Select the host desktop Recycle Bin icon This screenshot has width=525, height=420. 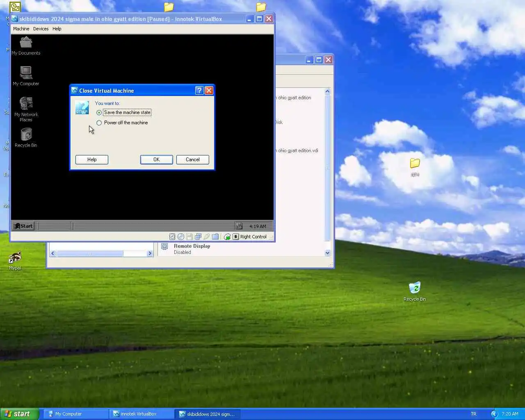click(x=415, y=291)
